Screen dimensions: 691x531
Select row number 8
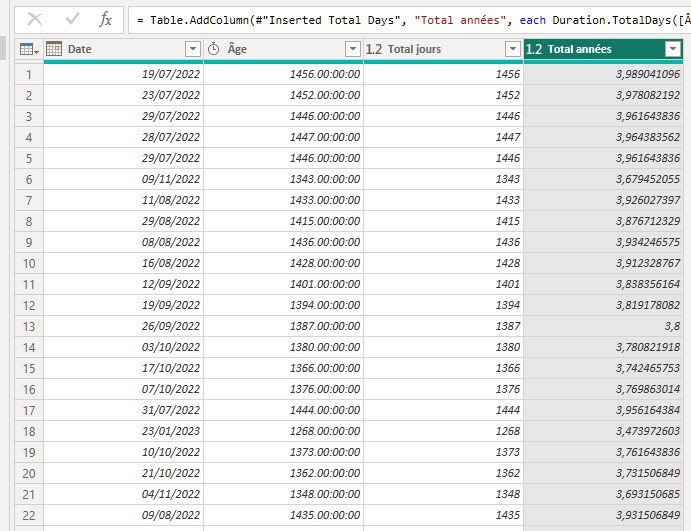[x=29, y=221]
